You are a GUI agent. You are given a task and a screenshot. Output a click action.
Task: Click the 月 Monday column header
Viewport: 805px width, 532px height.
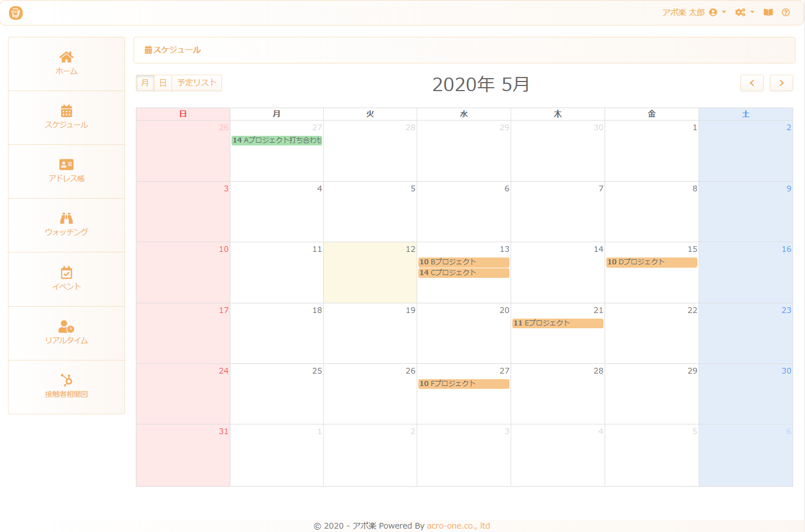click(276, 114)
